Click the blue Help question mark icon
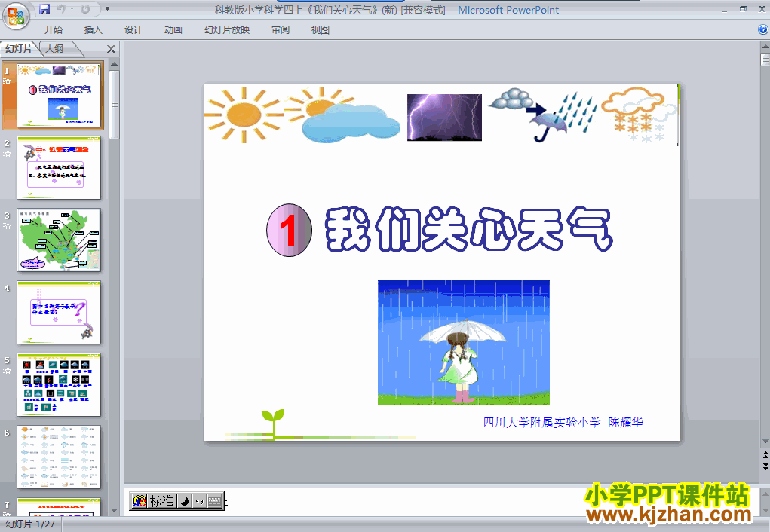 pos(763,29)
